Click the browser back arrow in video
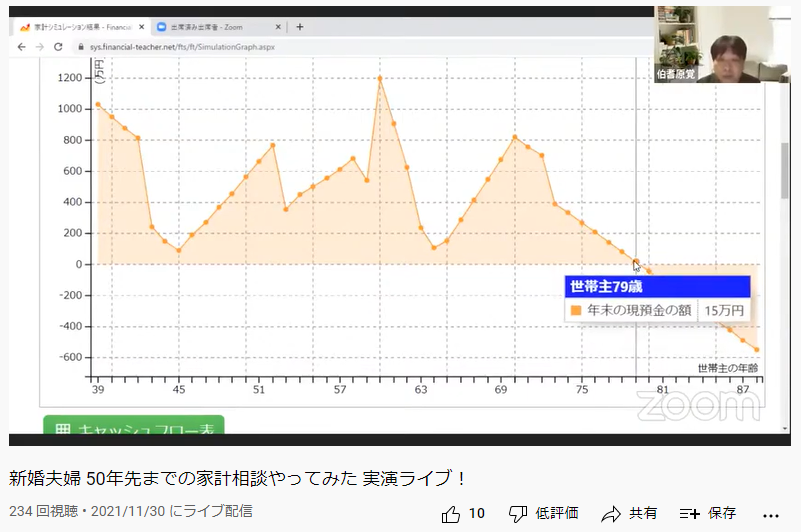Image resolution: width=801 pixels, height=532 pixels. pyautogui.click(x=21, y=47)
